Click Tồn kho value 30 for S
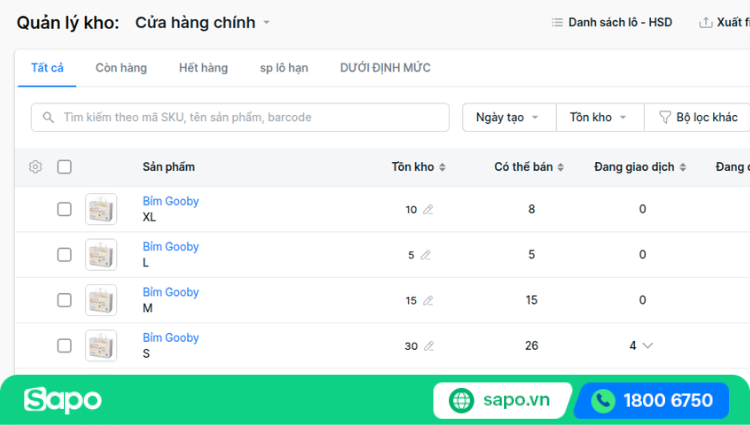750x425 pixels. pyautogui.click(x=411, y=346)
